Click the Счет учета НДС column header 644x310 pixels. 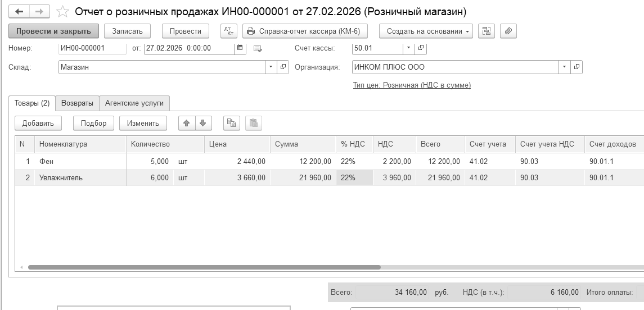(550, 144)
